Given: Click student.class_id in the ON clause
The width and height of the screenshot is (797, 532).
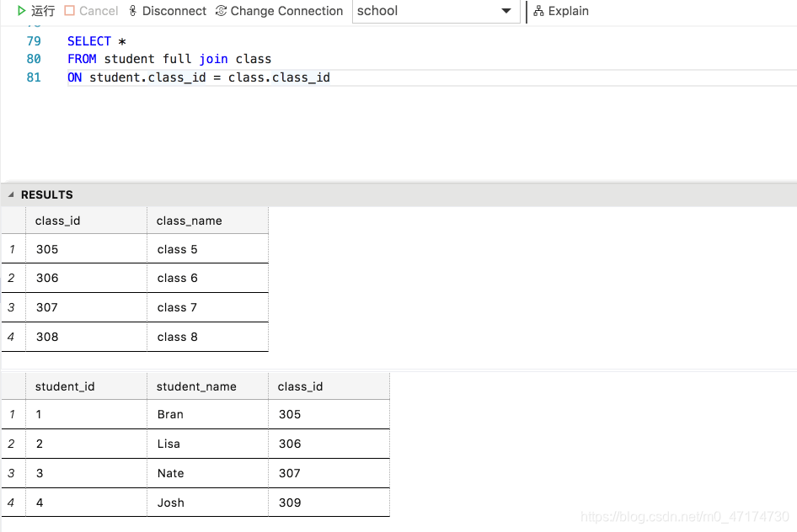Looking at the screenshot, I should 147,77.
